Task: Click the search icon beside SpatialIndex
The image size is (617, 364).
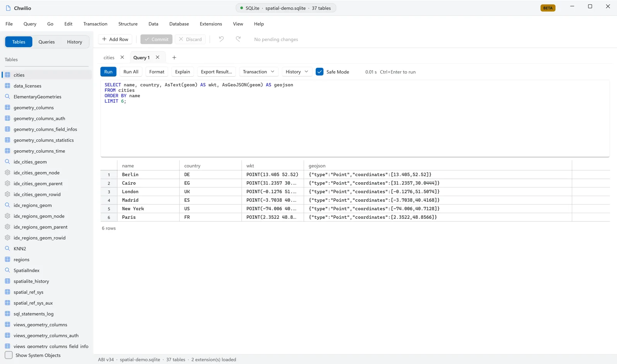Action: (7, 270)
